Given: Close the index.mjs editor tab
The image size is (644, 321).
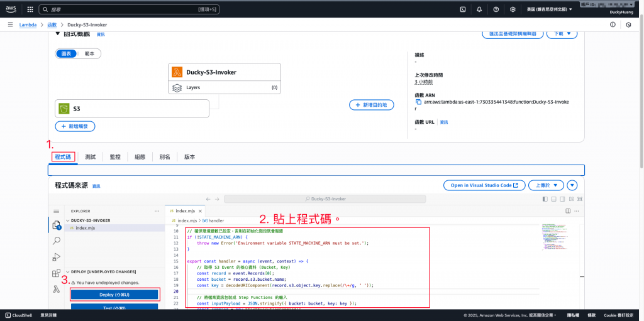Looking at the screenshot, I should (200, 211).
